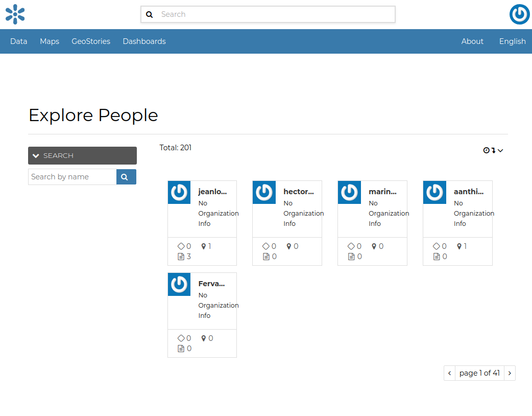Viewport: 532px width, 416px height.
Task: Click Ferva's avatar thumbnail
Action: [x=179, y=284]
